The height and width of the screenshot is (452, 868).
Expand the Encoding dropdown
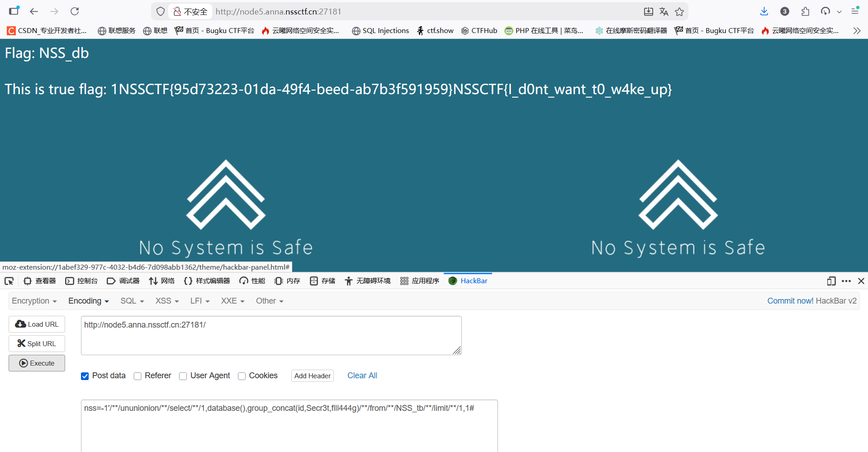(89, 301)
